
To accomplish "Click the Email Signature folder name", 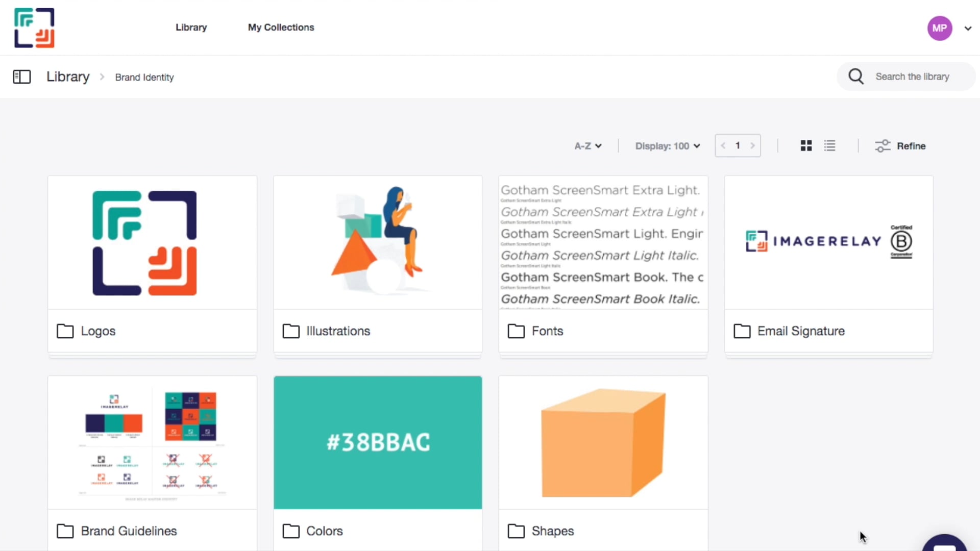I will tap(801, 331).
